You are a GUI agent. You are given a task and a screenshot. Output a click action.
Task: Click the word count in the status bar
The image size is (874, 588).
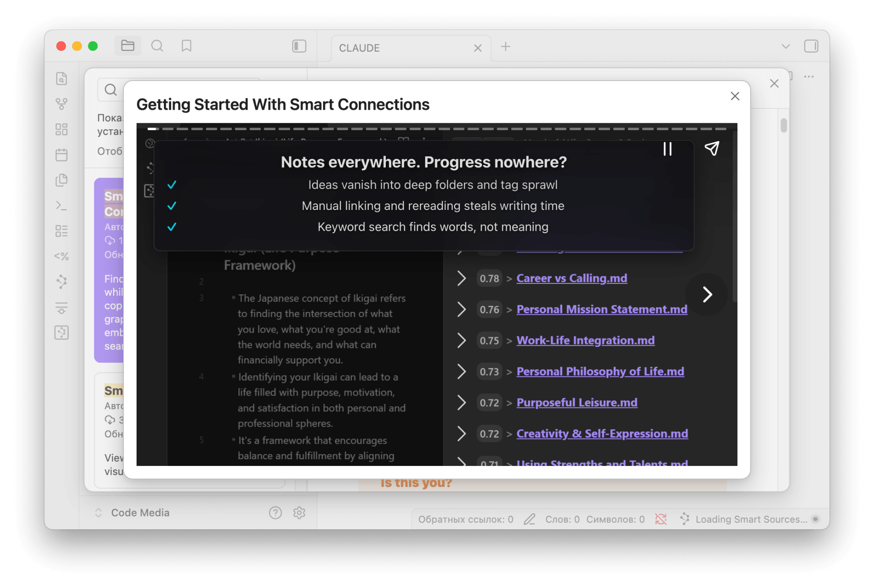(562, 519)
